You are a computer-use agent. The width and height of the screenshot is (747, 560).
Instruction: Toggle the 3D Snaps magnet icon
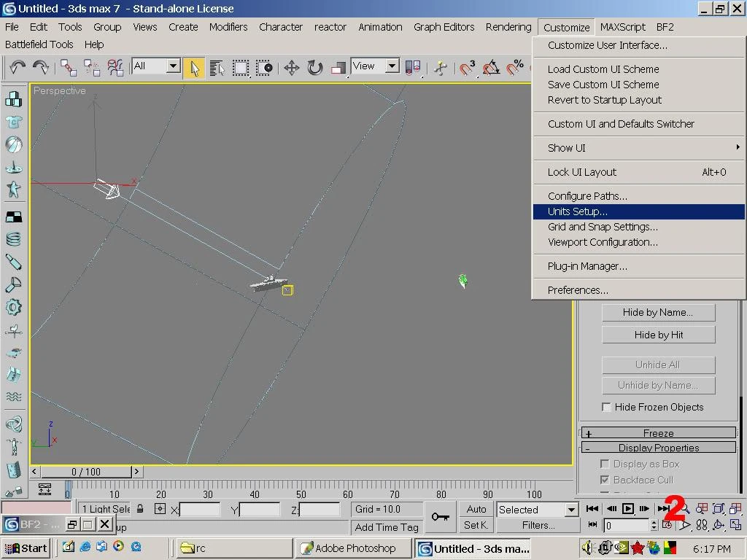coord(467,68)
